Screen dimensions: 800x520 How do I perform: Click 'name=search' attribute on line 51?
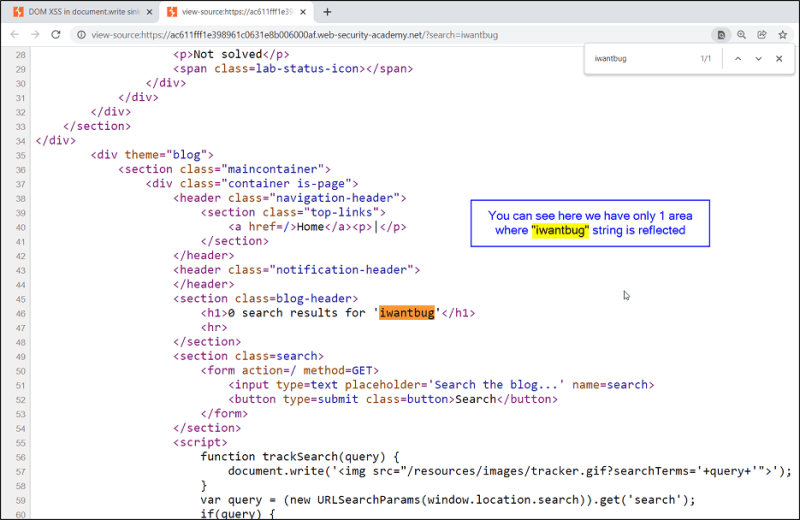610,384
